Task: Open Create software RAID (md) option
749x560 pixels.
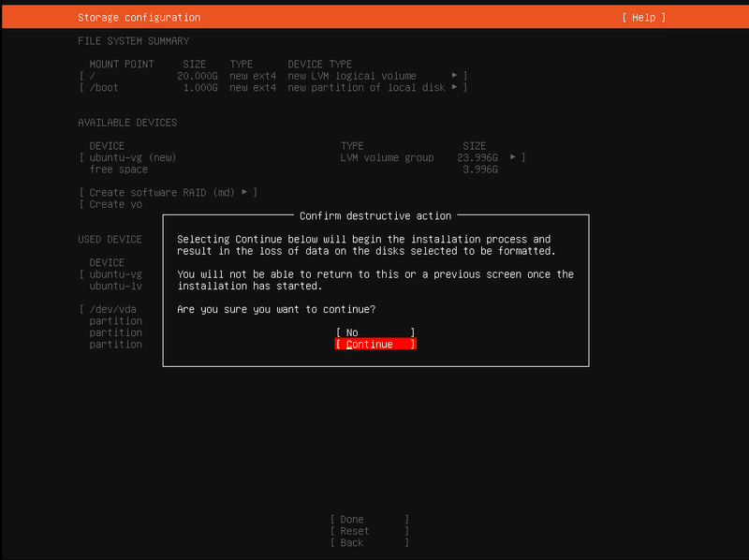Action: [169, 193]
